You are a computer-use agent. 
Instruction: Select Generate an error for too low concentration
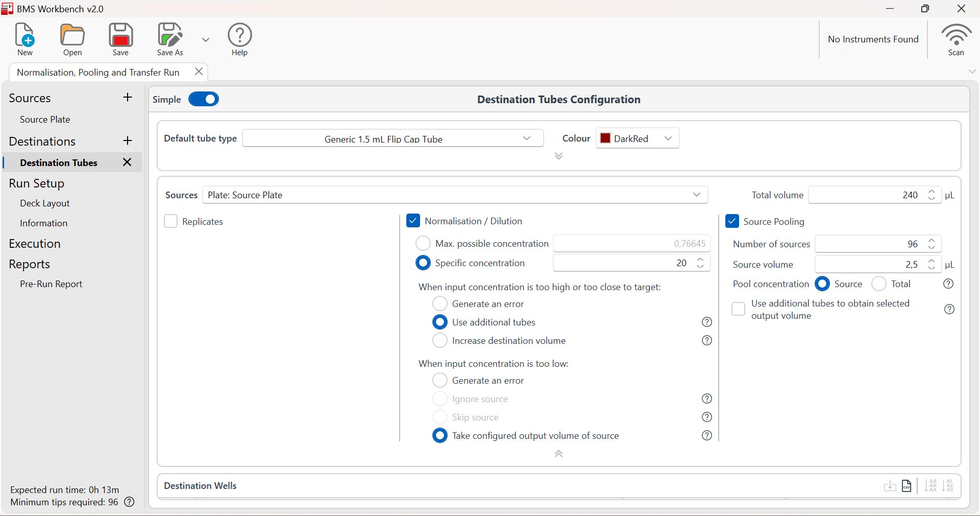440,380
